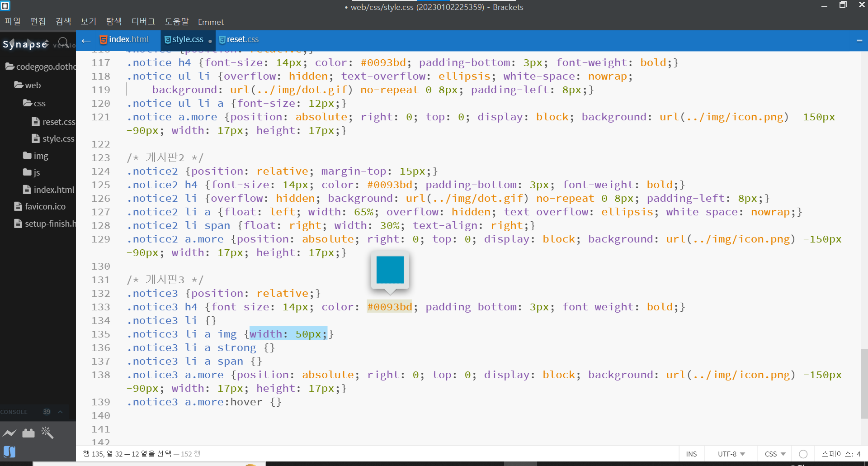
Task: Click line number 123 in the gutter
Action: (x=101, y=157)
